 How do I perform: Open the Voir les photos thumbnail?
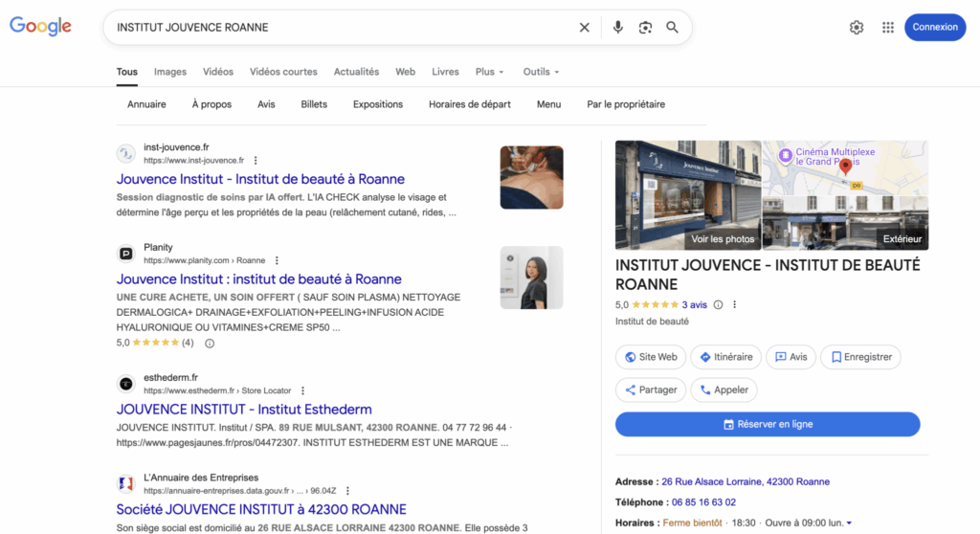pos(688,195)
